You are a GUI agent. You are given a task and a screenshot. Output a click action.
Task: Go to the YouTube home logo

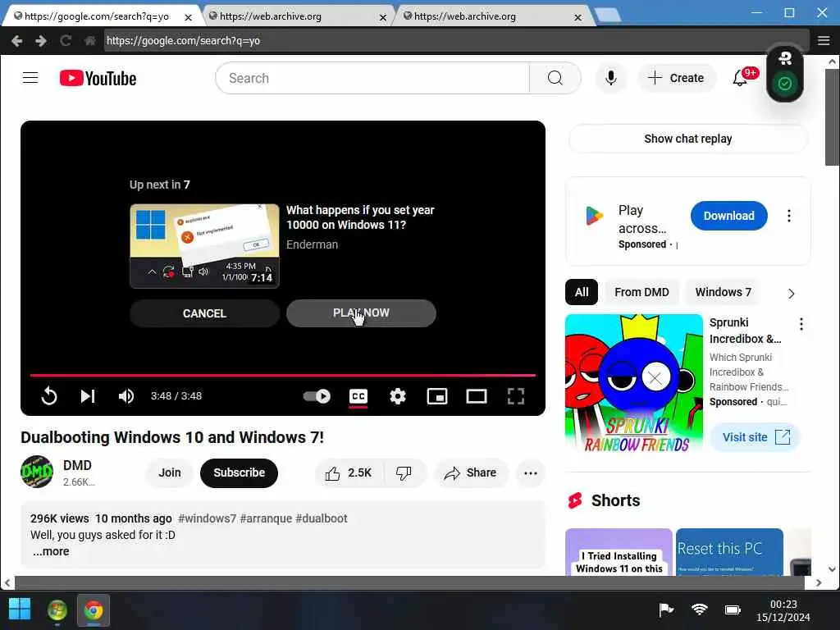click(x=98, y=78)
